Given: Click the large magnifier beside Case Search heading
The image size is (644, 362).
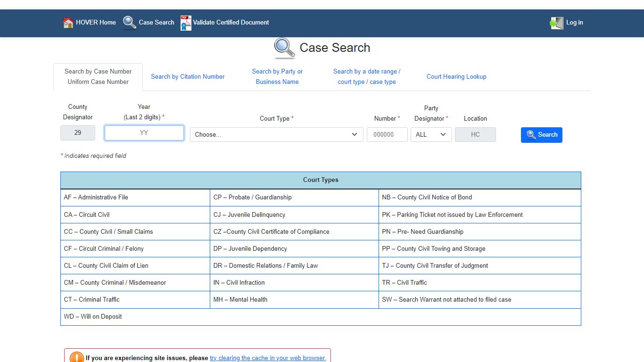Looking at the screenshot, I should click(284, 48).
